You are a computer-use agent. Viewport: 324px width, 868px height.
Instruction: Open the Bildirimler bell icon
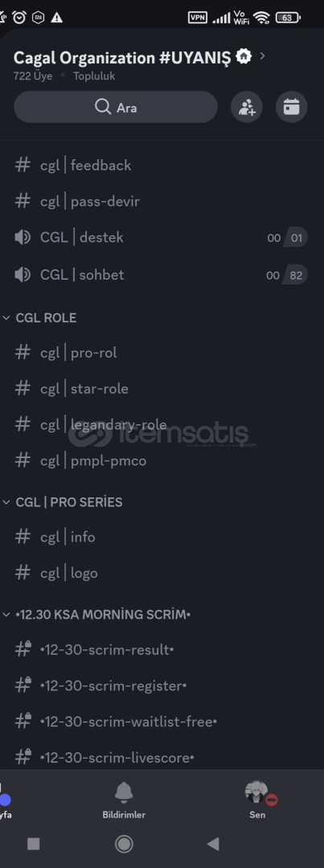[x=124, y=793]
